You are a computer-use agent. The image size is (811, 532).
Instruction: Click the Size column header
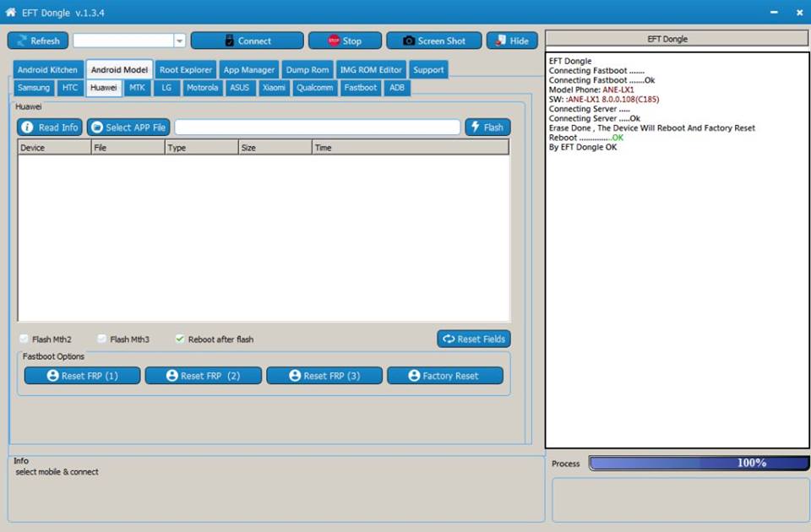(x=275, y=148)
